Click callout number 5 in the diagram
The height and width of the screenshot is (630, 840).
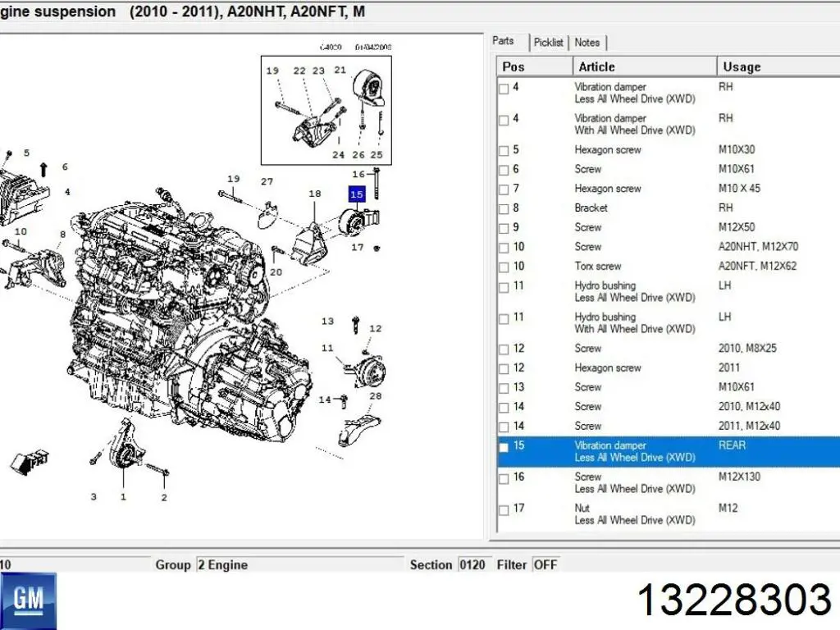click(x=27, y=153)
